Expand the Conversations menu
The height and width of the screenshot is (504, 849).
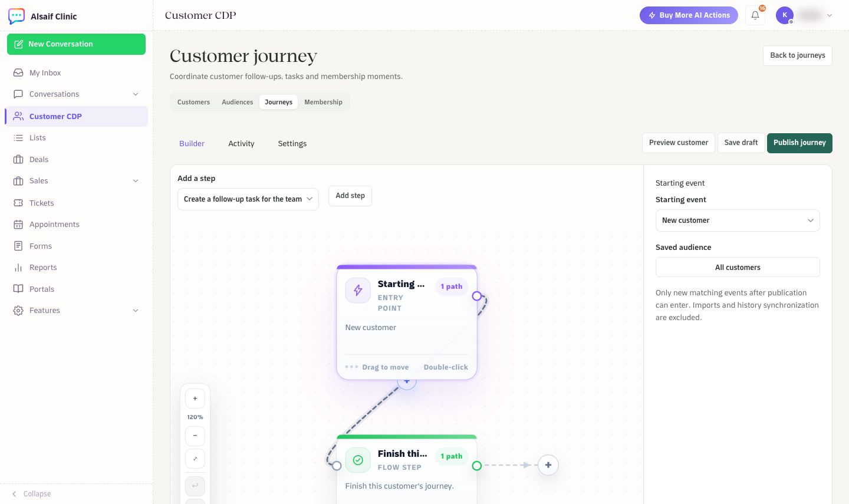coord(136,94)
